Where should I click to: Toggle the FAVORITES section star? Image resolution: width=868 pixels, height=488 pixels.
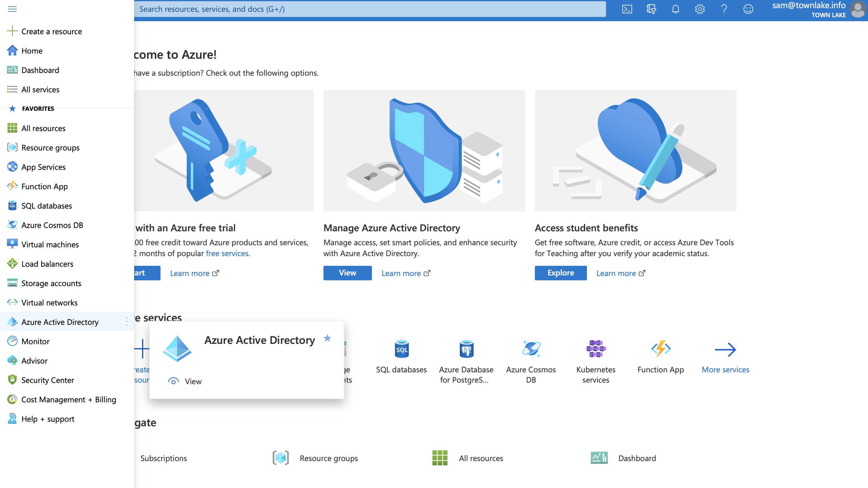(x=12, y=108)
